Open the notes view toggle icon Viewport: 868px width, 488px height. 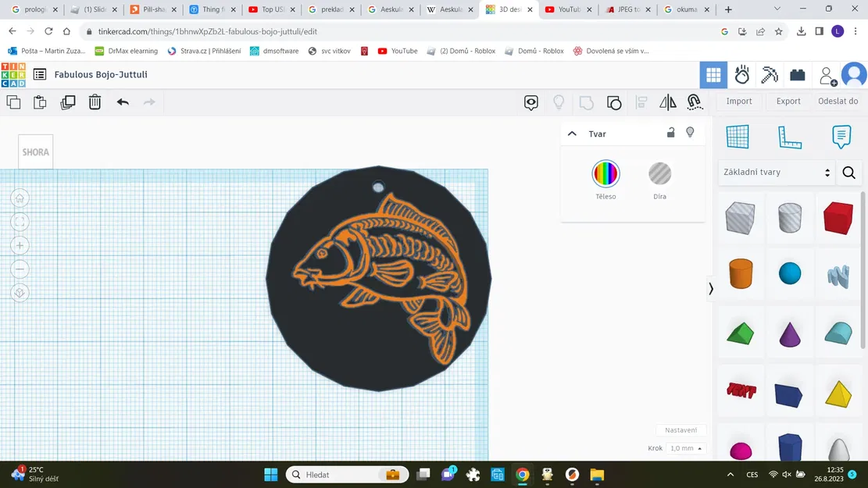[x=530, y=102]
